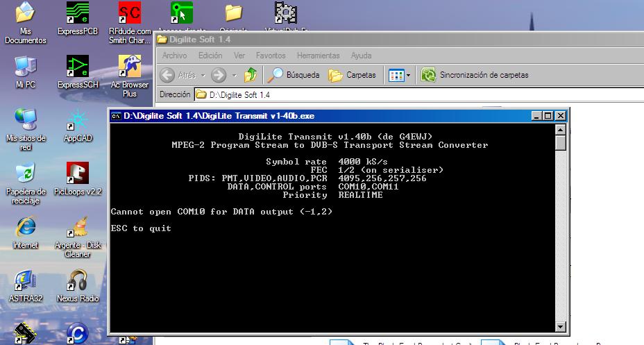Open Ver menu in Explorer
Screen dimensions: 644x345
(x=239, y=56)
